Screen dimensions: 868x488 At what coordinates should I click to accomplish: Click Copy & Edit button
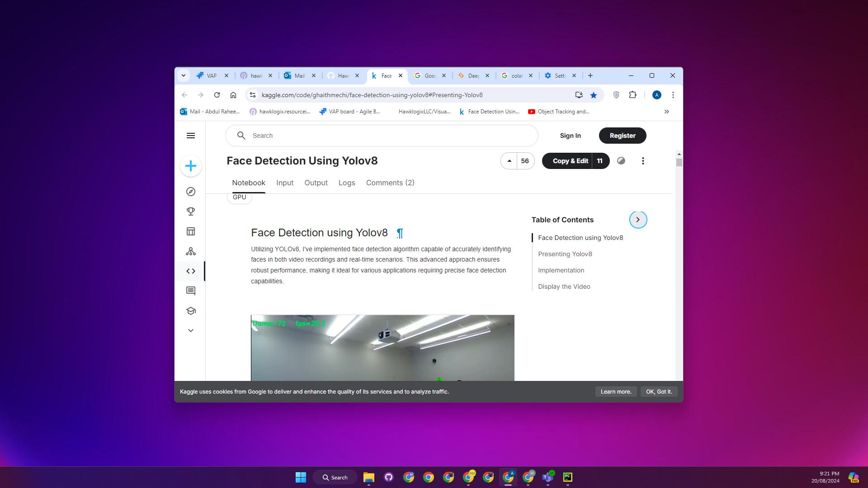click(x=568, y=161)
